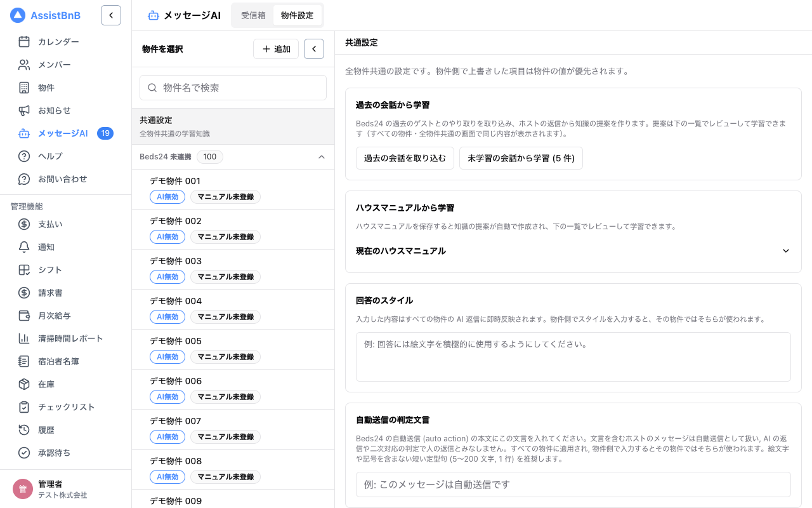
Task: Click the 自動送信の判定文言 input field
Action: [573, 485]
